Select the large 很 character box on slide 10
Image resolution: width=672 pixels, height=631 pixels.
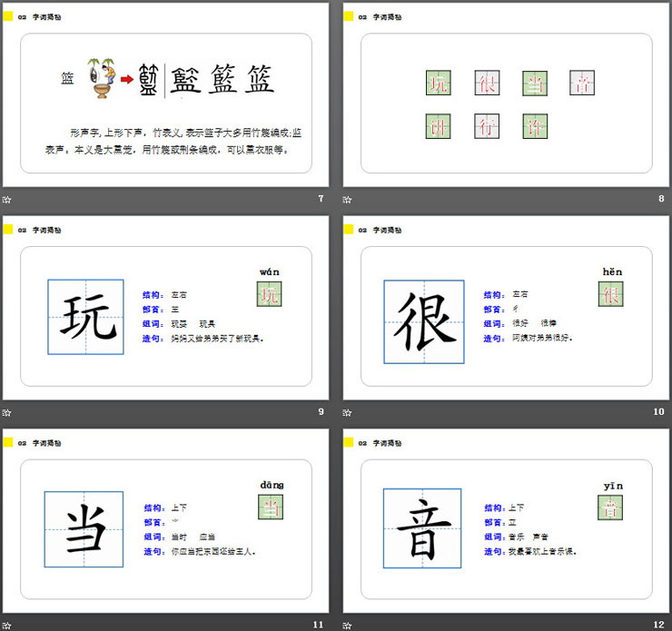click(424, 315)
